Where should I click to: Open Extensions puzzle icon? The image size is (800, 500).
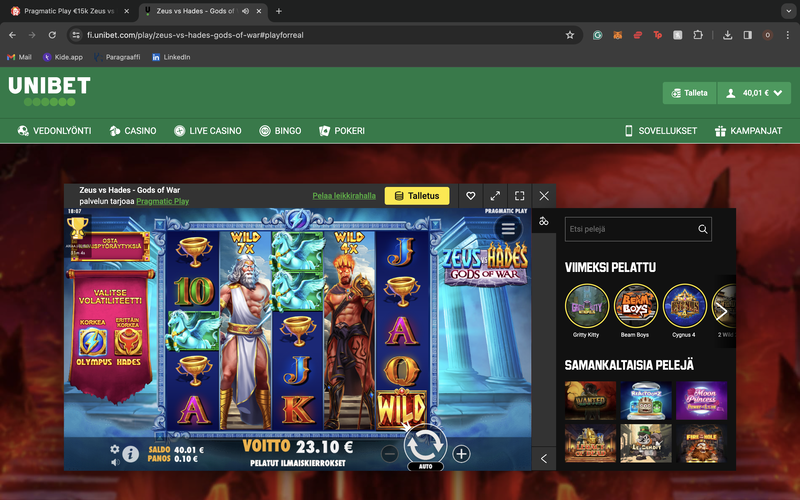pos(698,35)
